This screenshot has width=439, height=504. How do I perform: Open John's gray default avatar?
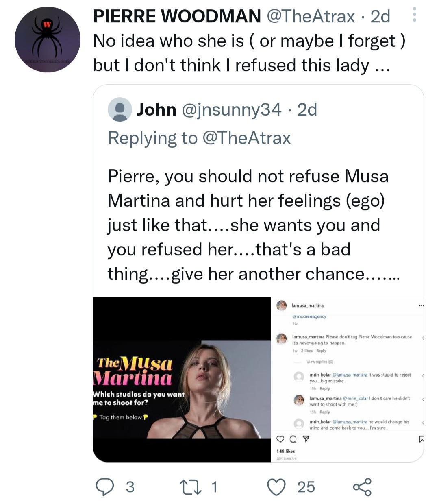click(120, 109)
